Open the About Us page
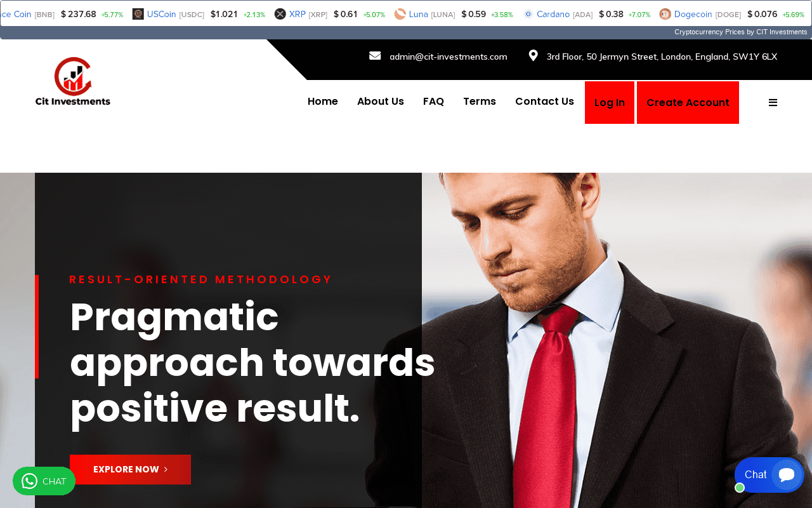 tap(381, 102)
